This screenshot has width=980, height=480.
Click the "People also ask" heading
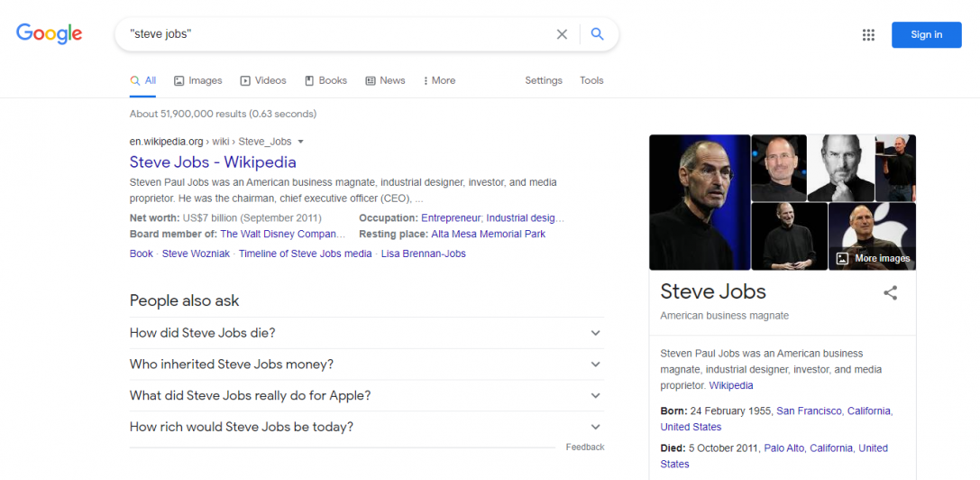pyautogui.click(x=185, y=300)
